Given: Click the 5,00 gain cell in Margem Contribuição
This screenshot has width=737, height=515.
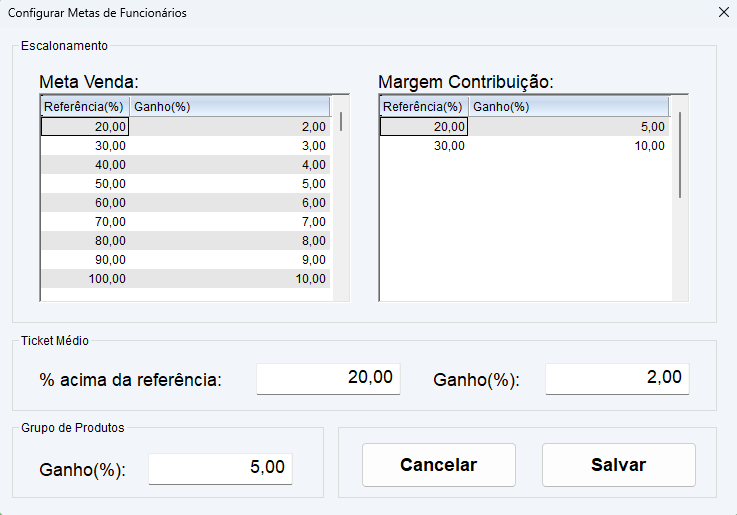Looking at the screenshot, I should [x=569, y=126].
